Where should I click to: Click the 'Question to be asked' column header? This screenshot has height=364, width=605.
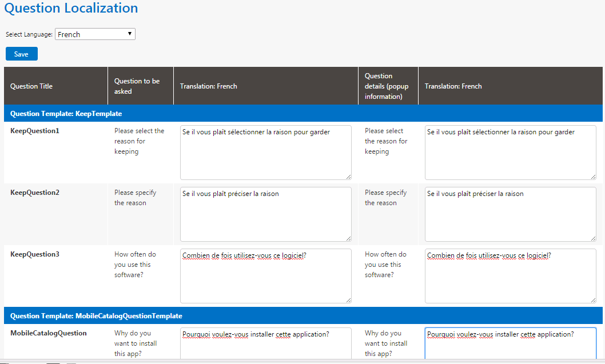tap(137, 86)
